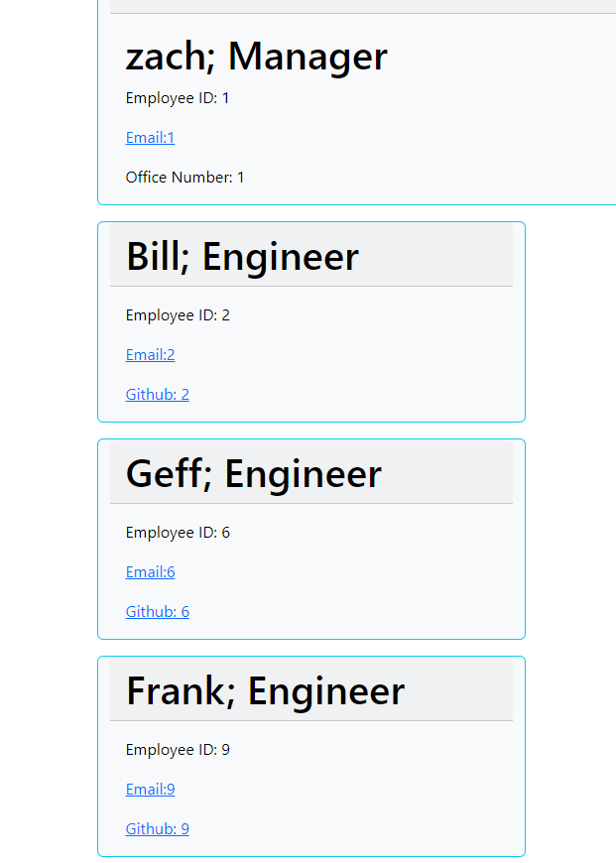
Task: Click the Email:2 link under Bill
Action: 150,354
